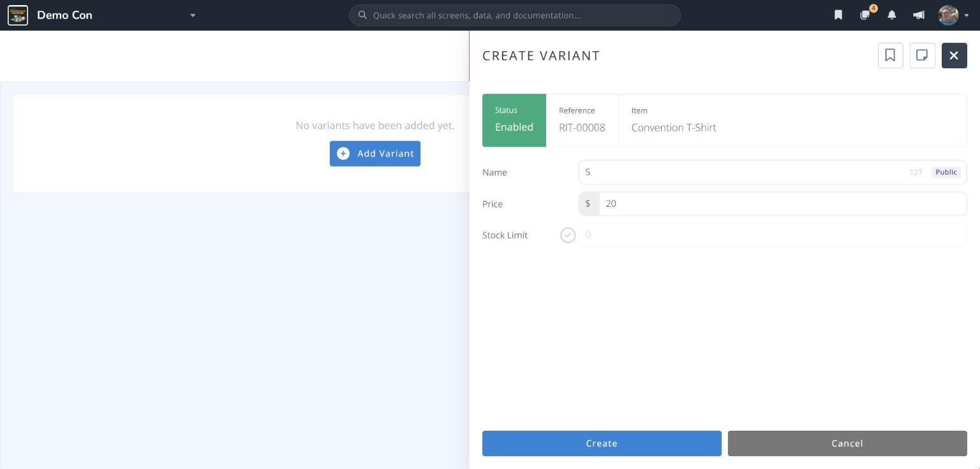Click the Name input field
980x469 pixels.
pyautogui.click(x=772, y=172)
